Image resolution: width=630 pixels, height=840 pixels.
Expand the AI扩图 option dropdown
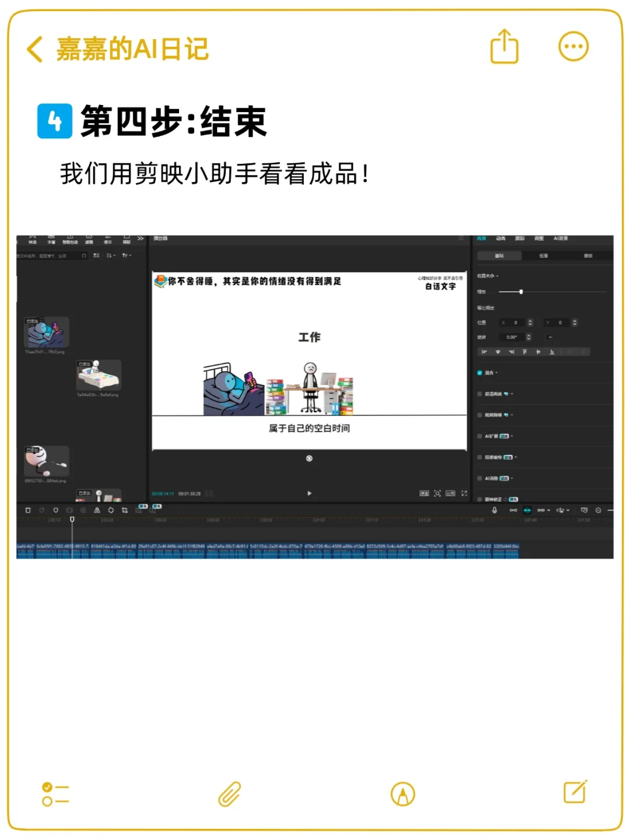tap(512, 436)
